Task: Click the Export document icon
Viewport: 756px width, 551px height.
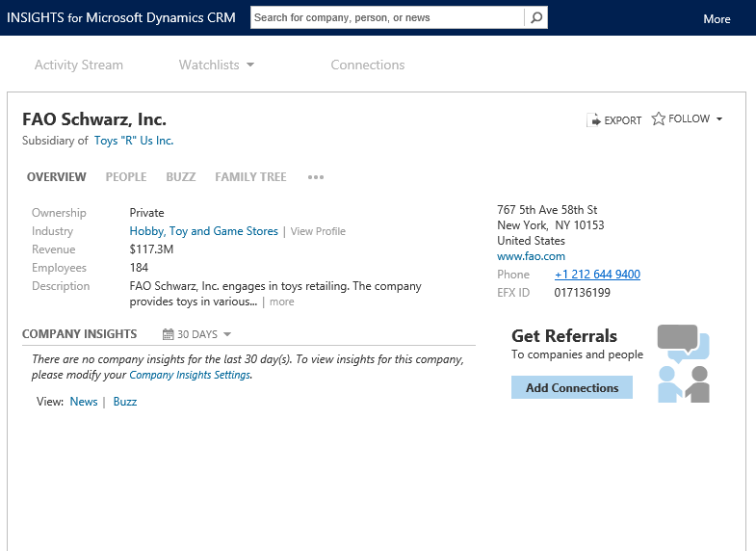Action: tap(593, 119)
